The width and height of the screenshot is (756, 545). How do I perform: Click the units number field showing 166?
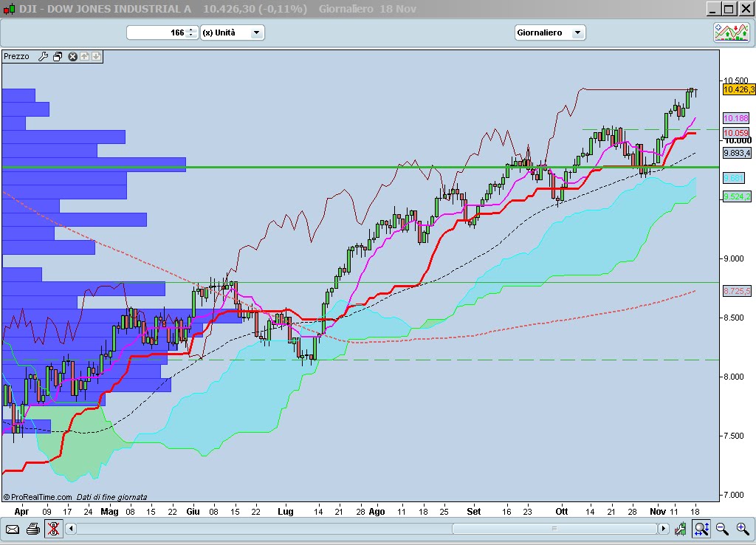pos(157,32)
